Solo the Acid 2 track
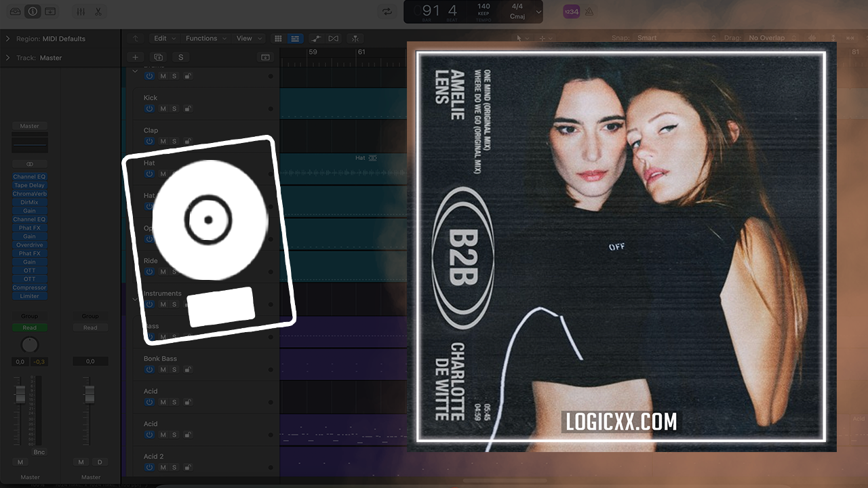868x488 pixels. [174, 468]
